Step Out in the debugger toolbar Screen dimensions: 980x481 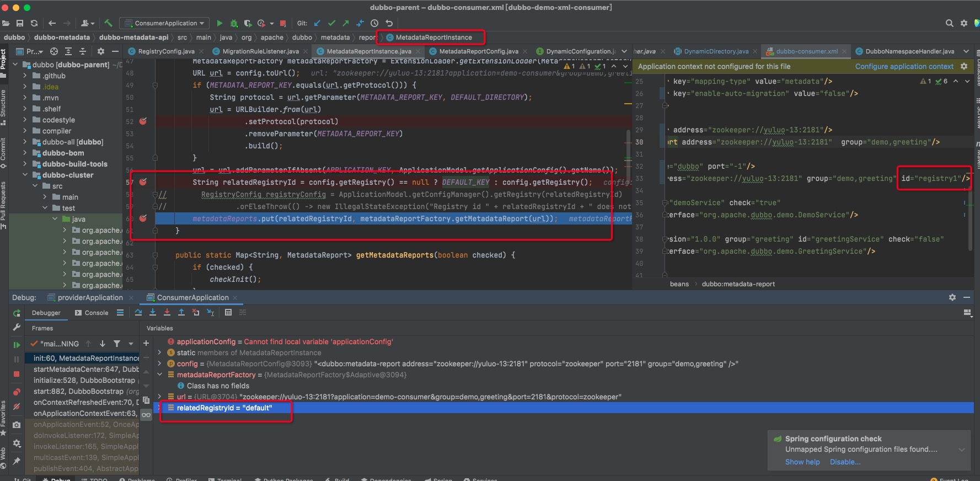coord(181,312)
